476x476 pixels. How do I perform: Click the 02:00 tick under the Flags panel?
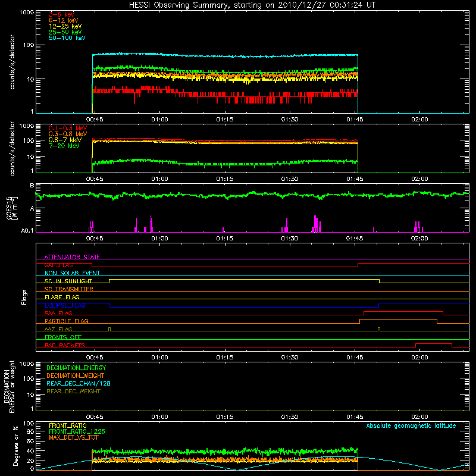[x=419, y=358]
